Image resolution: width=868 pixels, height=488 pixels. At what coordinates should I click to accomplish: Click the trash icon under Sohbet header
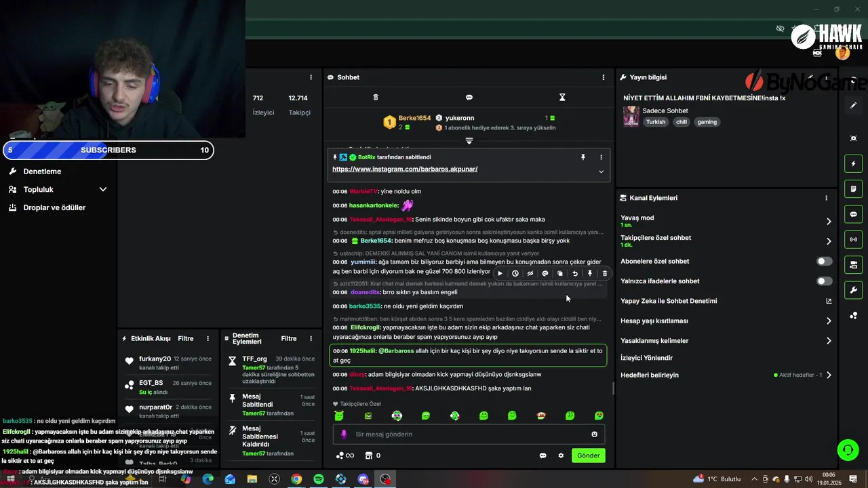click(376, 98)
